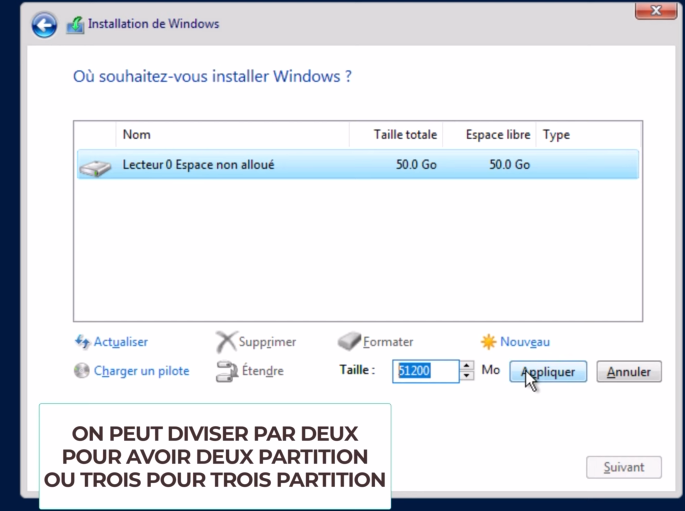Screen dimensions: 685x511
Task: Select the Étendre option
Action: tap(263, 371)
